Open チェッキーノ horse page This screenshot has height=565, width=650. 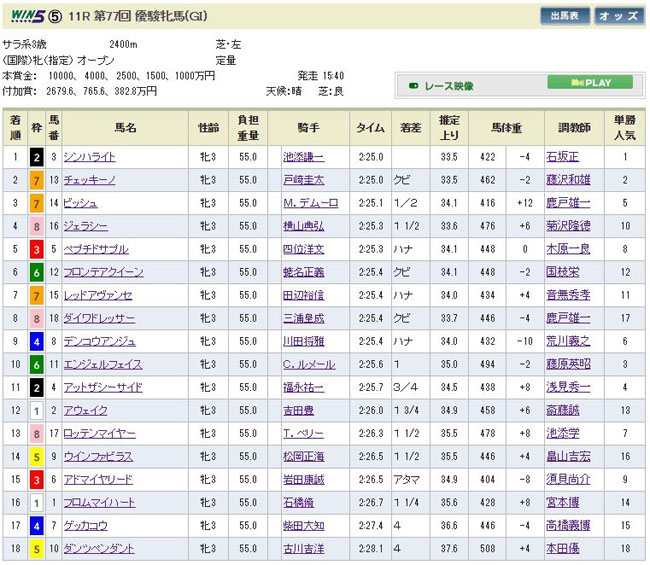tap(89, 180)
